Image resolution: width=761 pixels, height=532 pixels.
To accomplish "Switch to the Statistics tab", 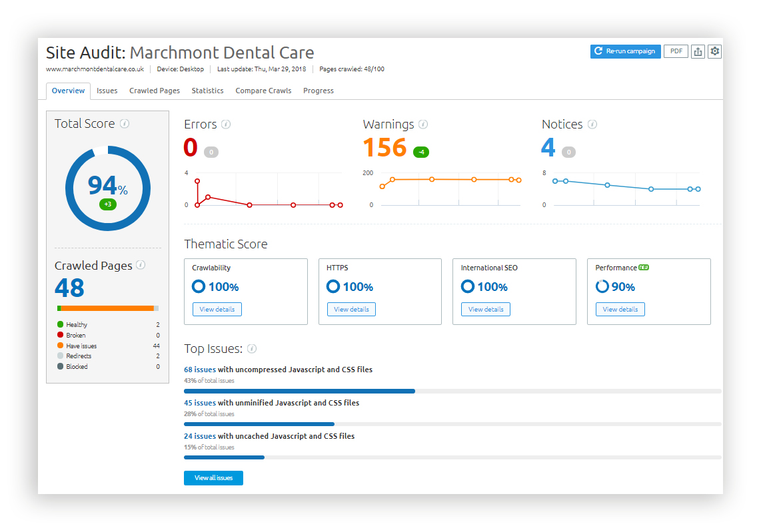I will (208, 91).
